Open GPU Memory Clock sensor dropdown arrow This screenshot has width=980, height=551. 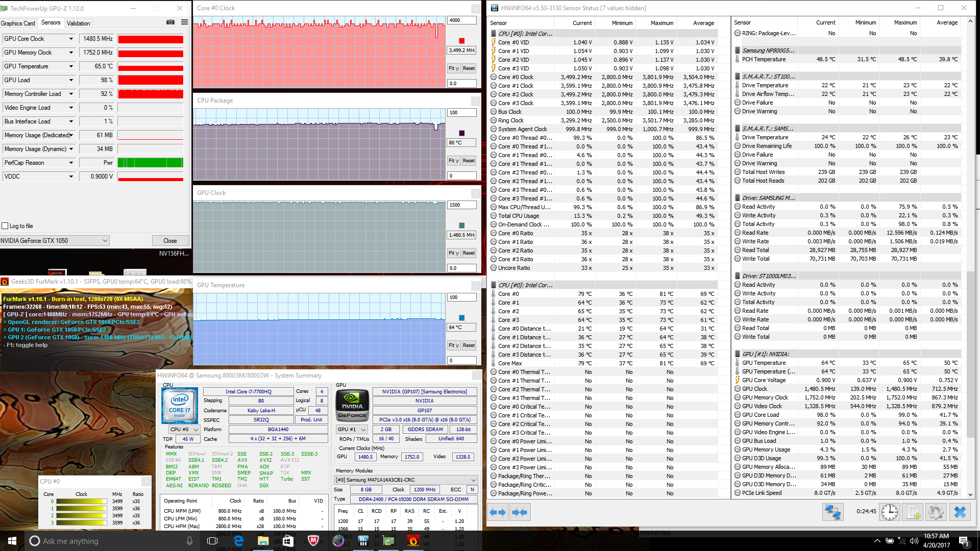coord(71,53)
